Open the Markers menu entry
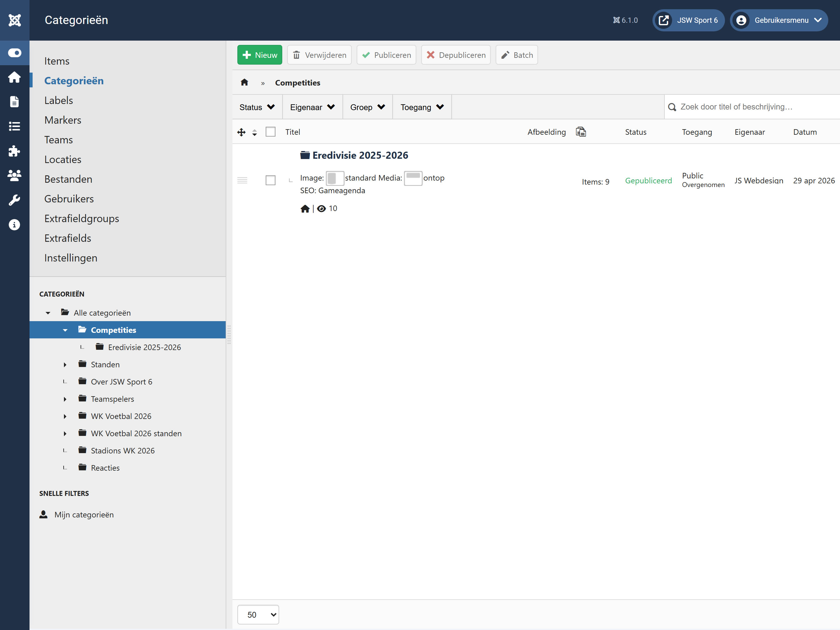Image resolution: width=840 pixels, height=630 pixels. click(x=63, y=120)
